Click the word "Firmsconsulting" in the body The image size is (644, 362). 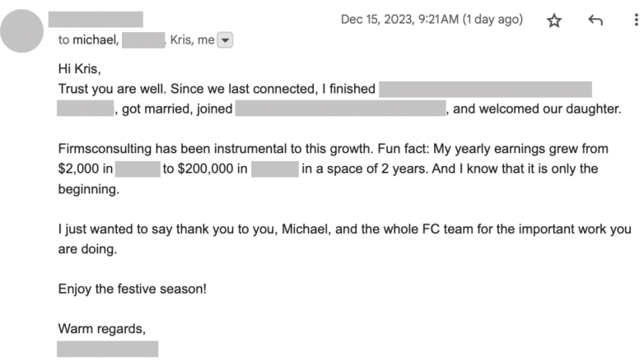coord(103,151)
